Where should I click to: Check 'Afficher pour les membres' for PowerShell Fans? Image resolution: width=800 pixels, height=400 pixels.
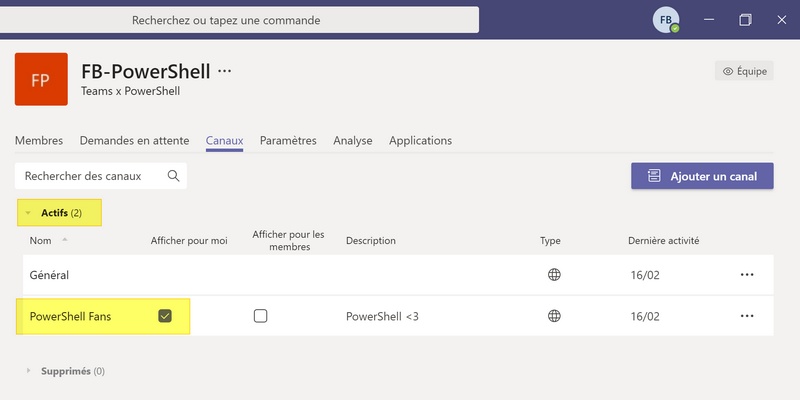point(261,316)
